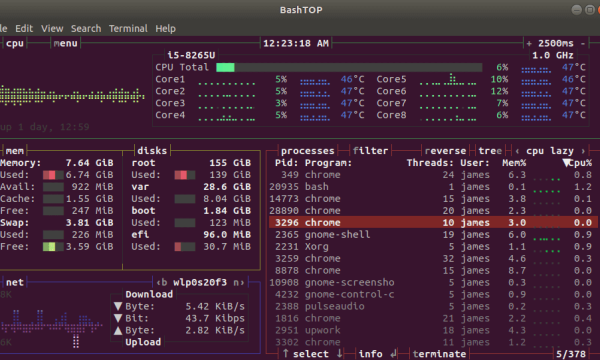Select process 28890 chrome row
Screen dimensions: 600x360
433,210
